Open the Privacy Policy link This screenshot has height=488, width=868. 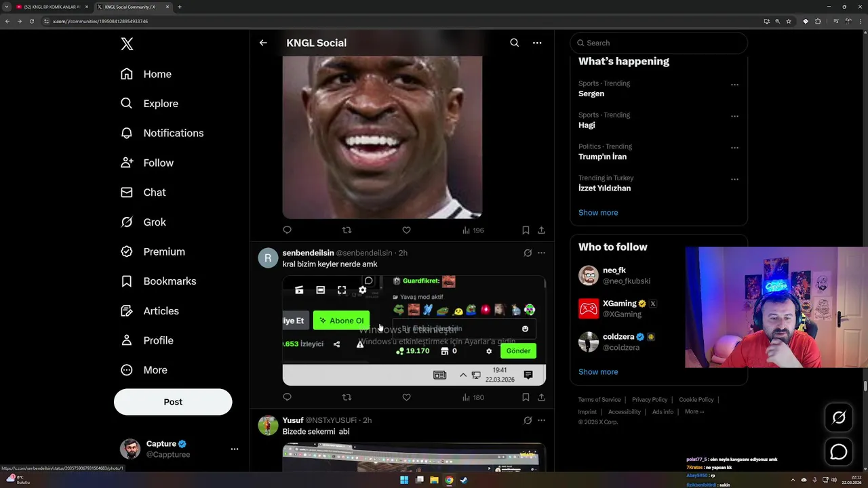pos(650,400)
